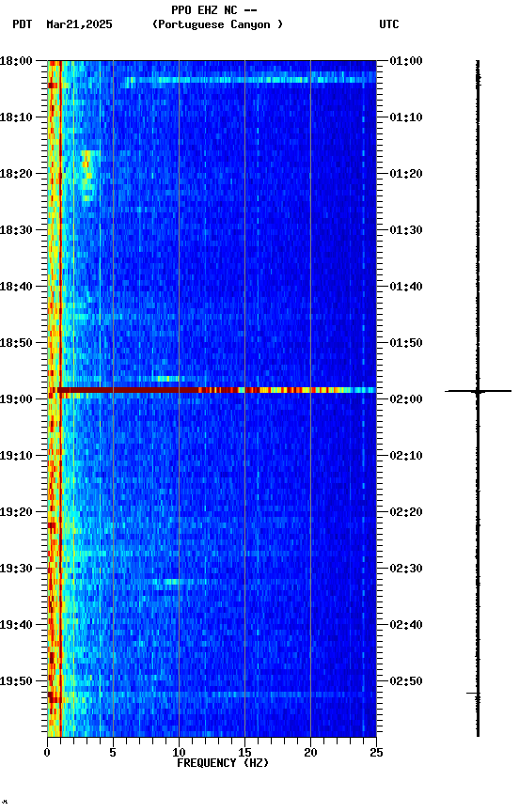519x812 pixels.
Task: Click the "01:00" UTC time label
Action: [406, 60]
